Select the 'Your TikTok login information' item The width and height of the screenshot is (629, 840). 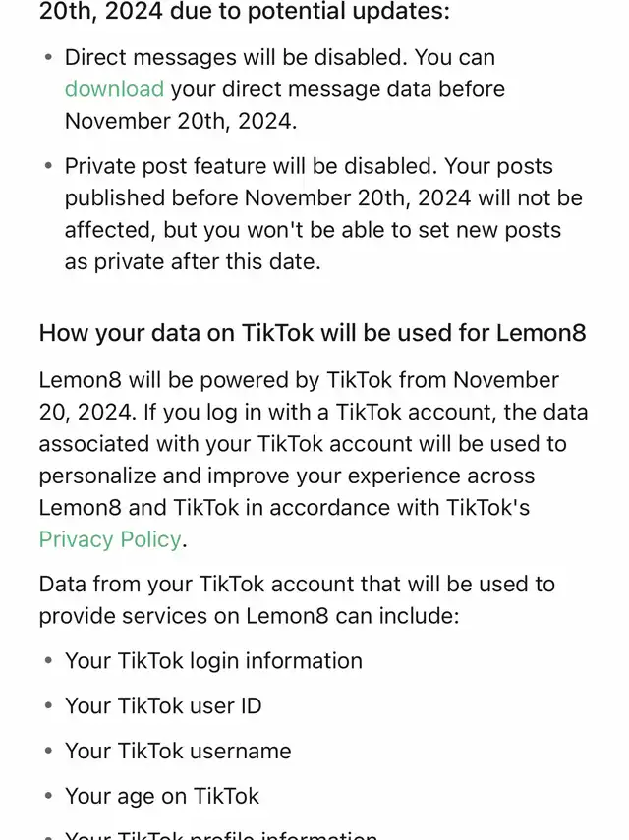coord(213,660)
